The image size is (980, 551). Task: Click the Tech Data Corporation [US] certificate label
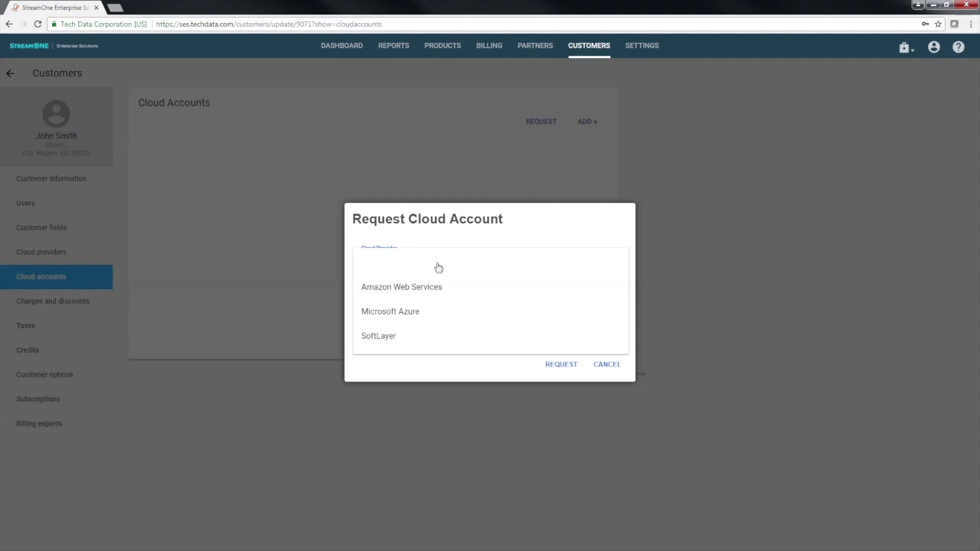pyautogui.click(x=103, y=24)
